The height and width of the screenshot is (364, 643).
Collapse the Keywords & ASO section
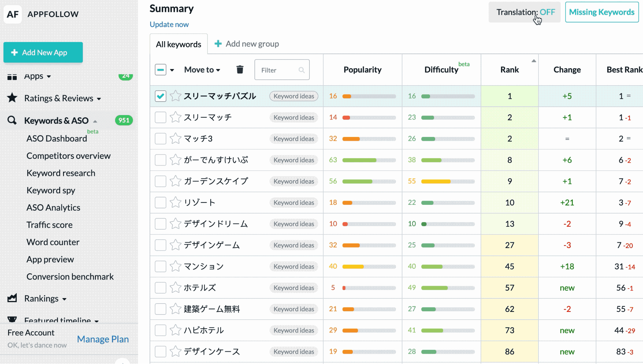click(x=95, y=121)
